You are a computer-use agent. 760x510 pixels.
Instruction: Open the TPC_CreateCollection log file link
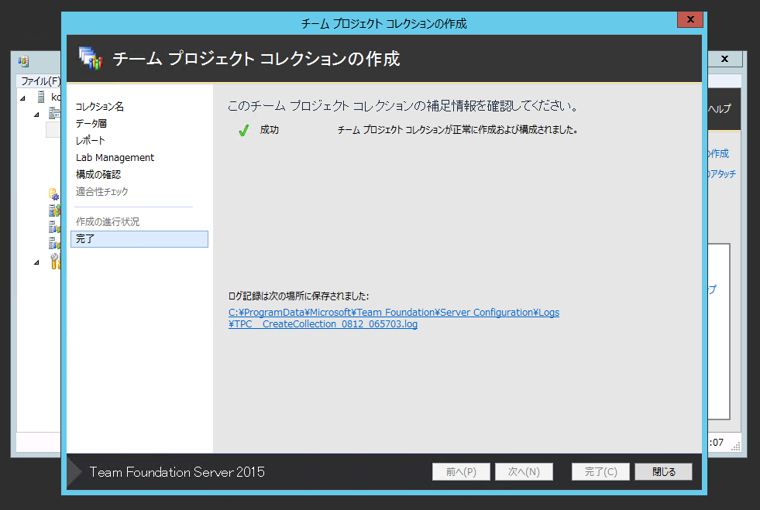[394, 318]
